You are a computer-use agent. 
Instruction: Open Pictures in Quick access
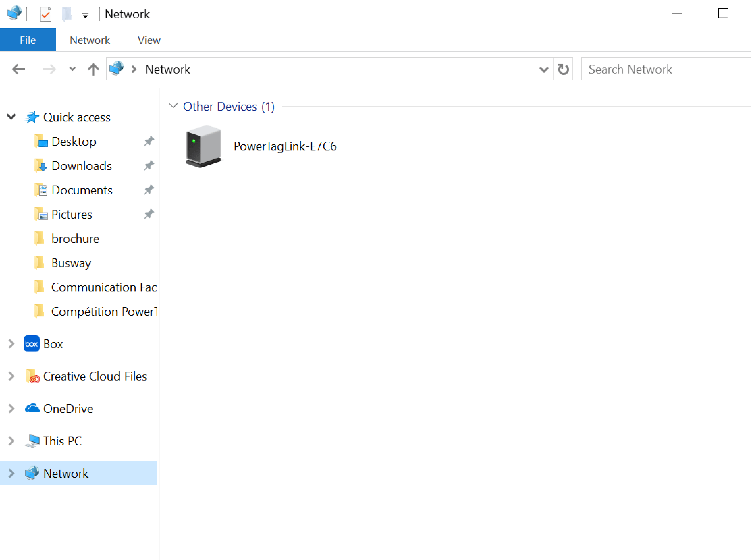(72, 215)
